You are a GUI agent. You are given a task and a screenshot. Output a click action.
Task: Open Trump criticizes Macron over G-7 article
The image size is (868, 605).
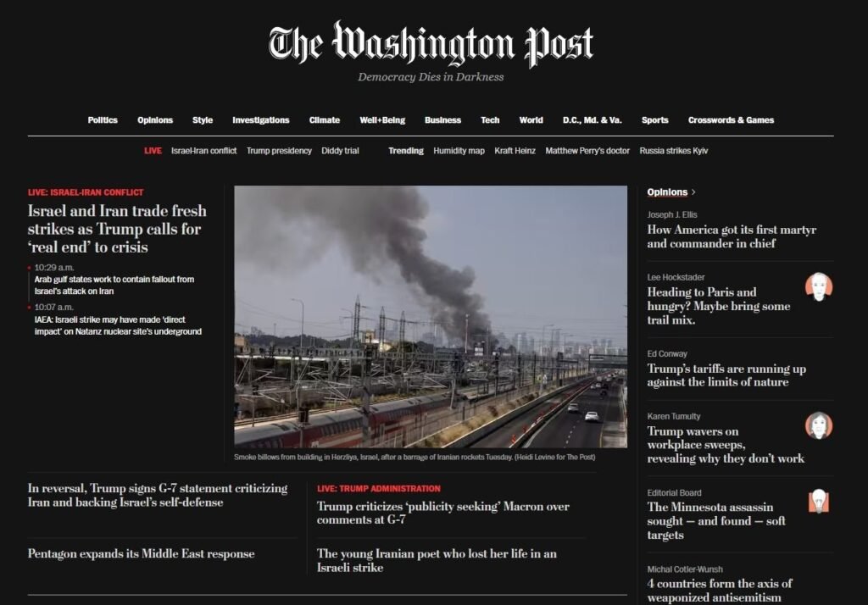442,513
